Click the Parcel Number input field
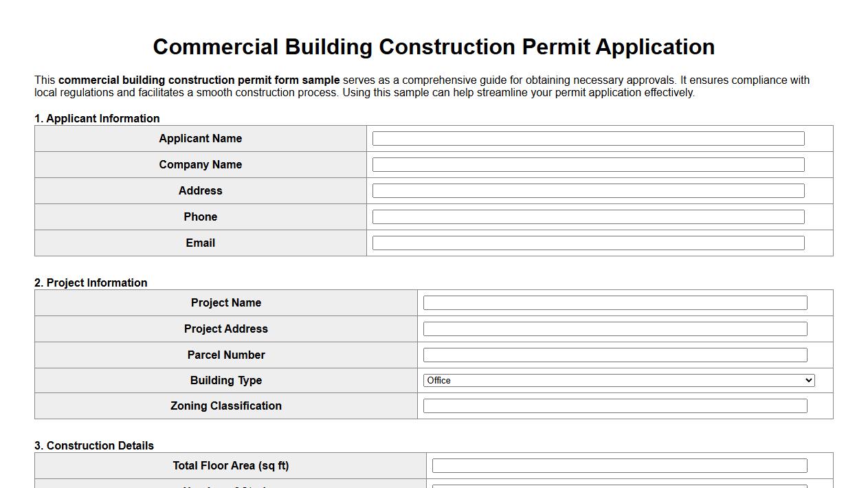The image size is (868, 488). pyautogui.click(x=616, y=355)
